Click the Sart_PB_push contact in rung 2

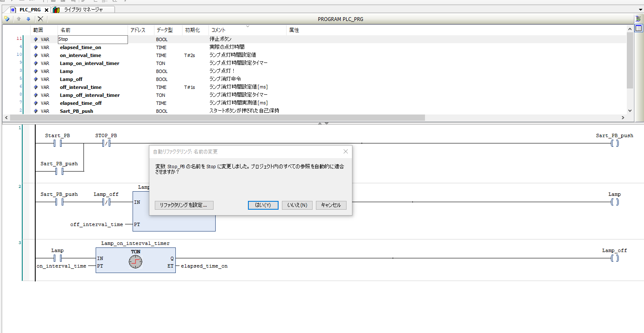point(59,202)
